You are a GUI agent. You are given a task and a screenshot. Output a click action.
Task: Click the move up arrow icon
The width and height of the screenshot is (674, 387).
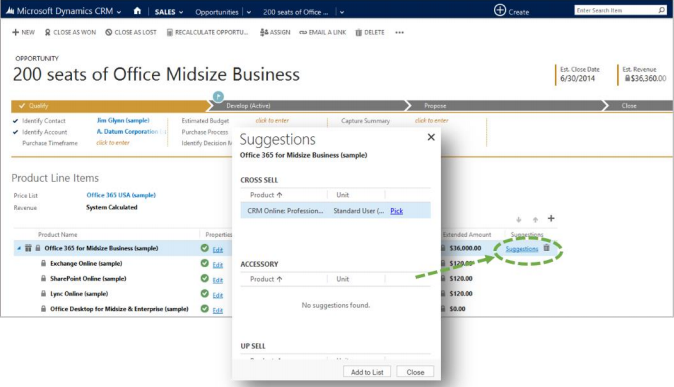click(x=535, y=220)
